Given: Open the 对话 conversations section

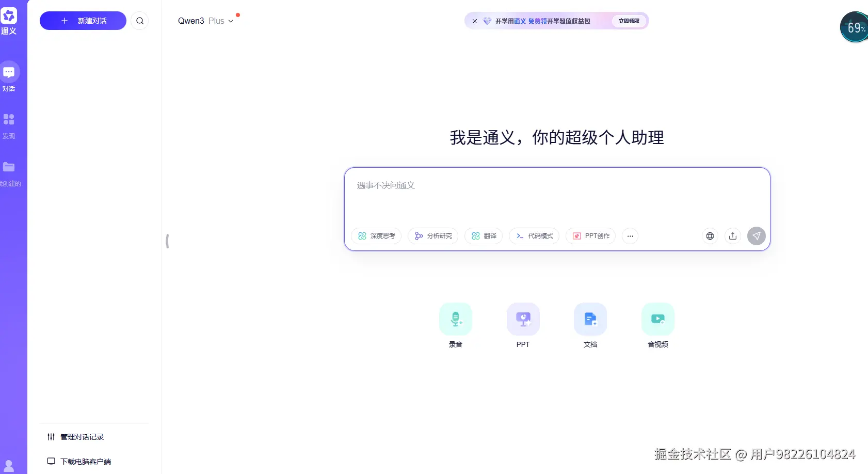Looking at the screenshot, I should (9, 77).
